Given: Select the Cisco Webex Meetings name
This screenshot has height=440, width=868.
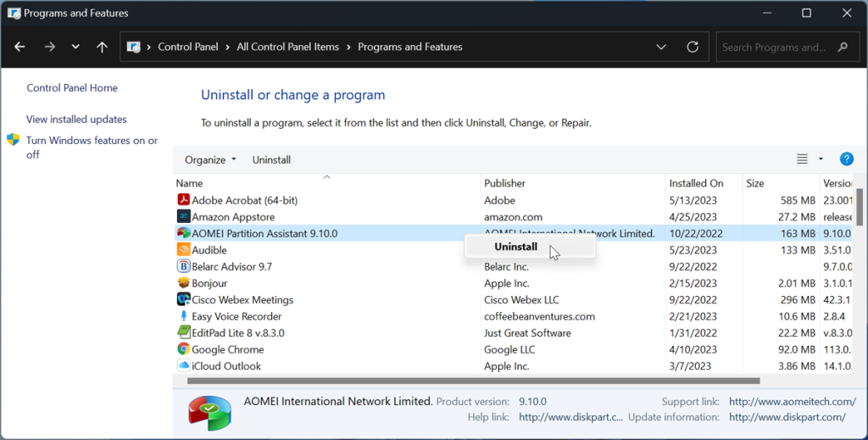Looking at the screenshot, I should point(242,300).
